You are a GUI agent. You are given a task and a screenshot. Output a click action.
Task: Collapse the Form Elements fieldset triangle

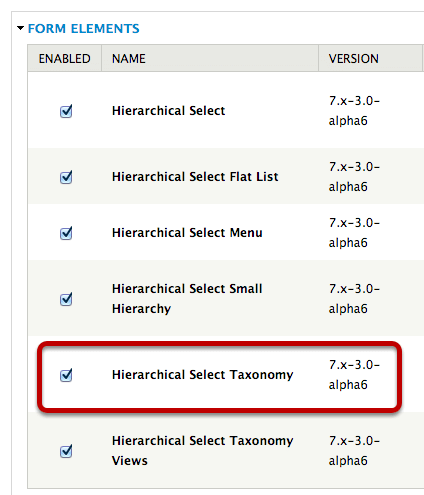tap(21, 28)
